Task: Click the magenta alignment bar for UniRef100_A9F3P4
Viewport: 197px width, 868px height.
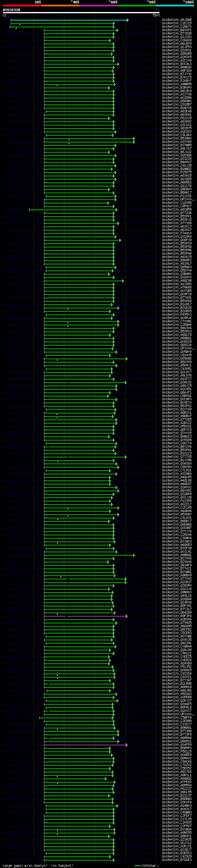Action: click(86, 616)
